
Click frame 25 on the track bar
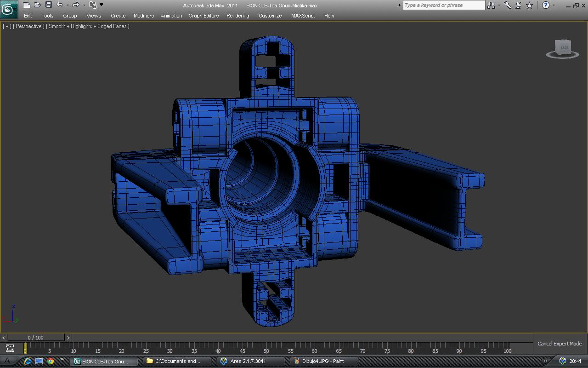146,351
